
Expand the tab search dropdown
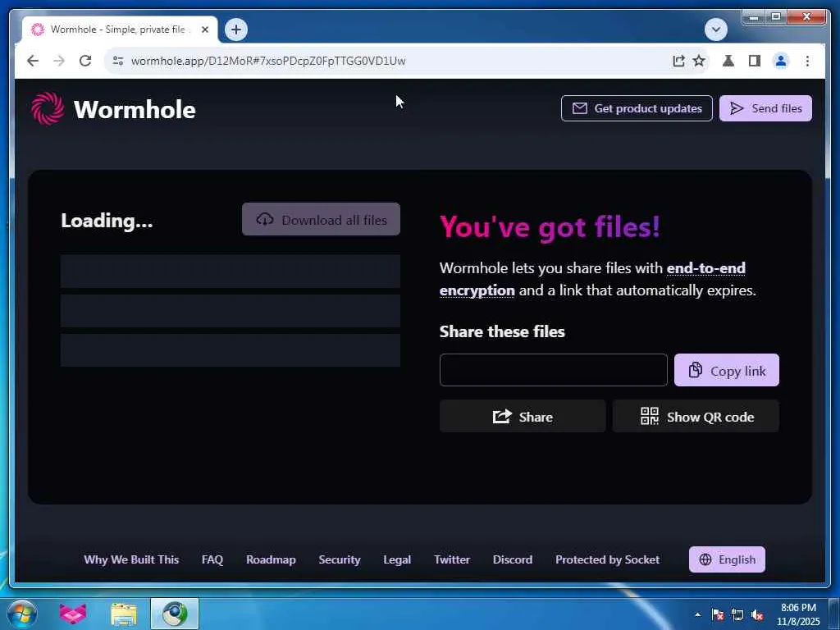(x=715, y=30)
